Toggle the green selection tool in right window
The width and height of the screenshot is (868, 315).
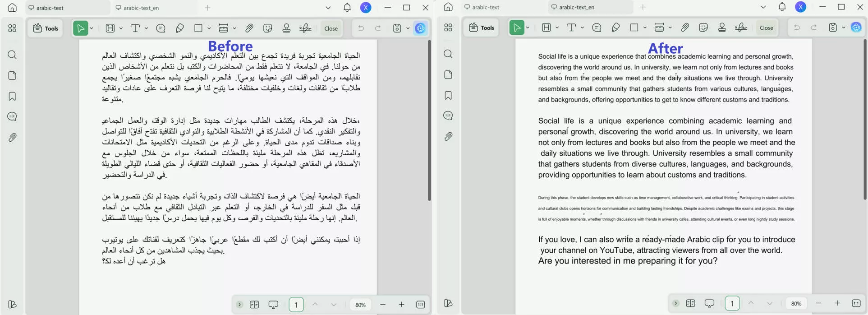(516, 28)
